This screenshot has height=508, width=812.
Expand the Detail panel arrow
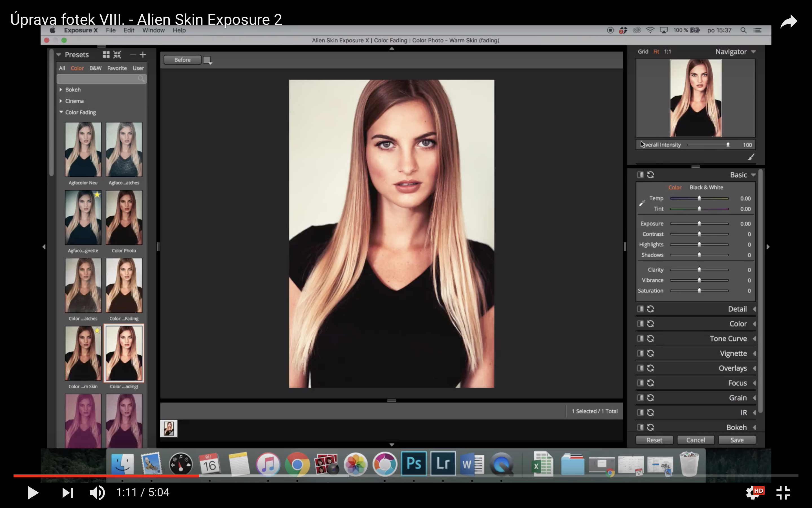point(754,309)
